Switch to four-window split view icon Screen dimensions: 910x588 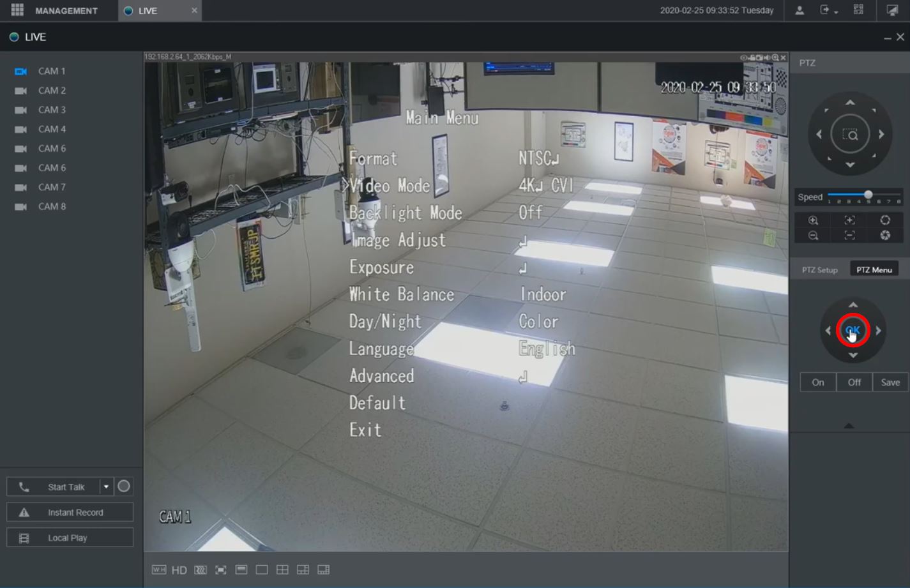pos(282,569)
